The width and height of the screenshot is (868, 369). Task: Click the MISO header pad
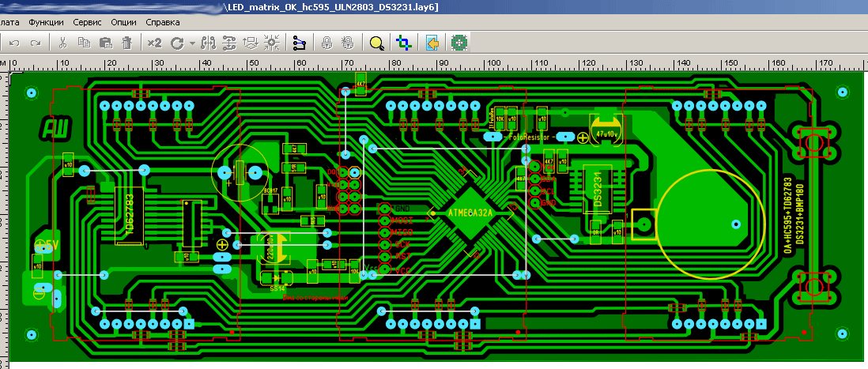(x=385, y=232)
